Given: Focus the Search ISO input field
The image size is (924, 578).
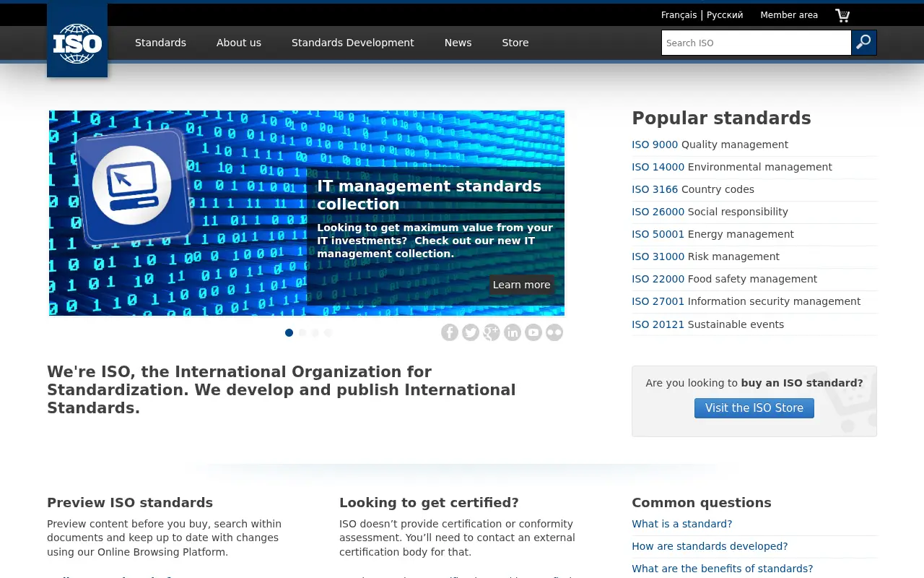Looking at the screenshot, I should coord(757,43).
